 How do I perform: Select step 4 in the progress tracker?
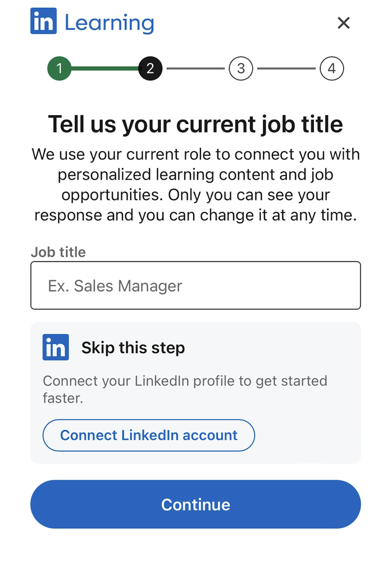[x=331, y=68]
